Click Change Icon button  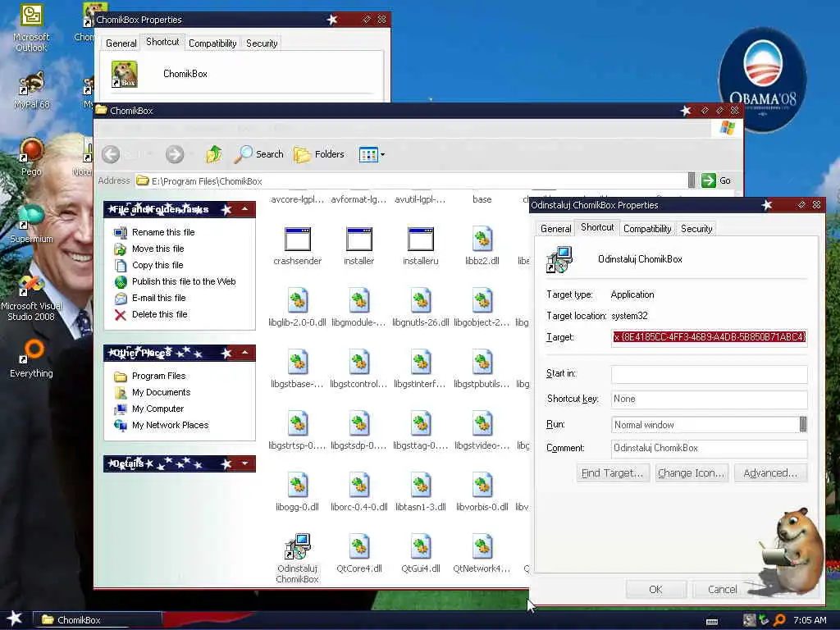(x=691, y=473)
